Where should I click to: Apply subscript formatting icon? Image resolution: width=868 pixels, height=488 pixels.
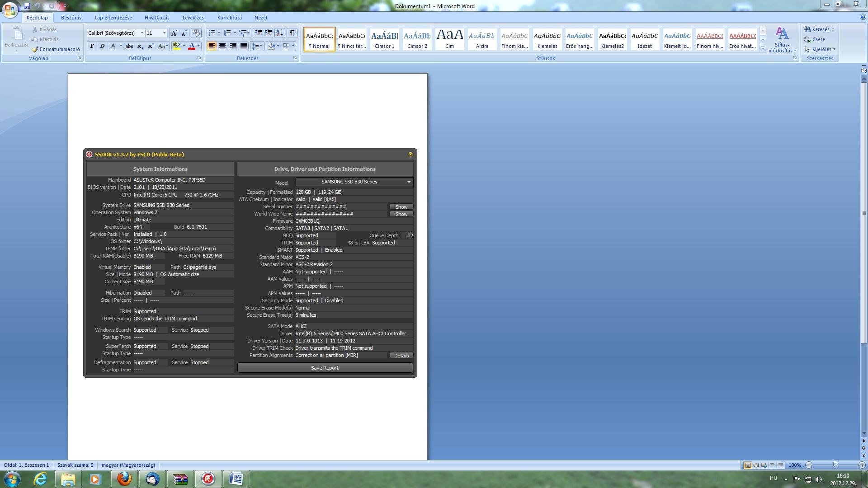pos(140,46)
